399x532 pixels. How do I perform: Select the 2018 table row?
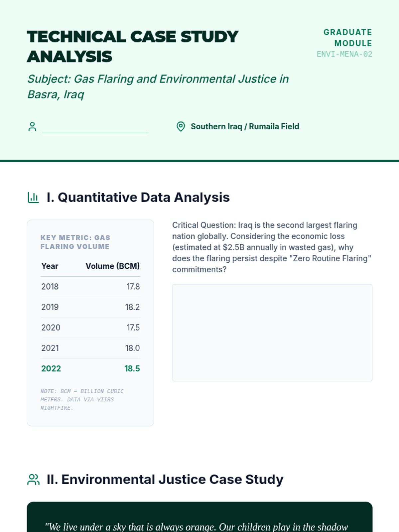coord(90,287)
